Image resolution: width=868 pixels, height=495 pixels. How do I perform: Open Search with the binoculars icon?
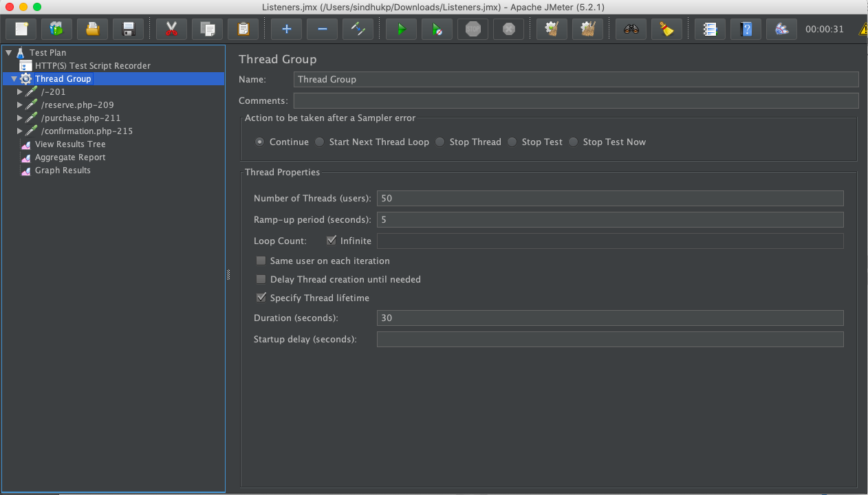coord(631,30)
